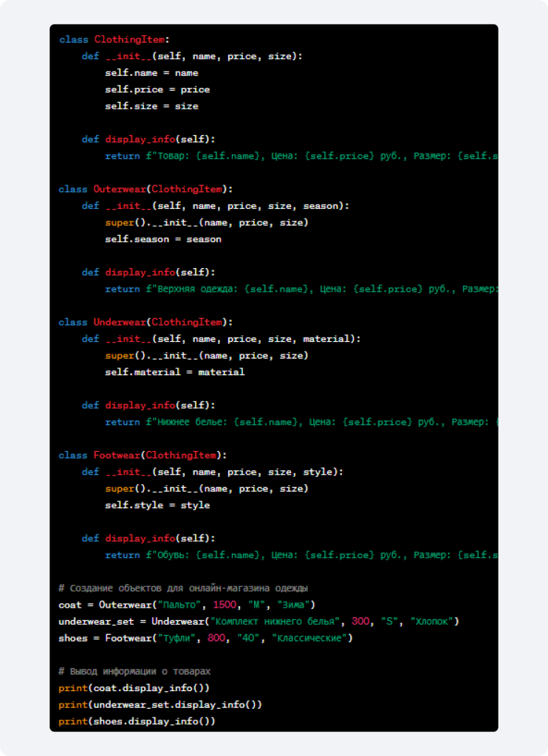Screen dimensions: 548x756
Task: Click the "self.size = size" line
Action: [152, 106]
